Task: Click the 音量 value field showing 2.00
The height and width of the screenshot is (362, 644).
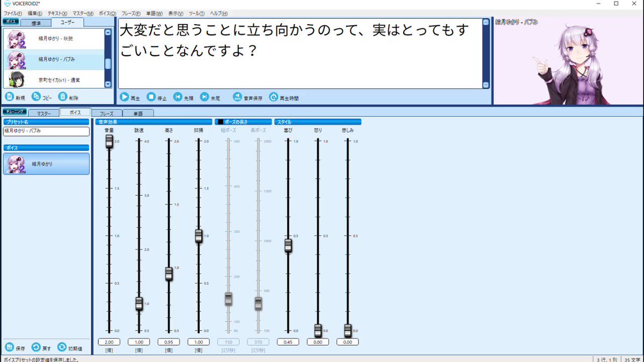Action: click(109, 342)
